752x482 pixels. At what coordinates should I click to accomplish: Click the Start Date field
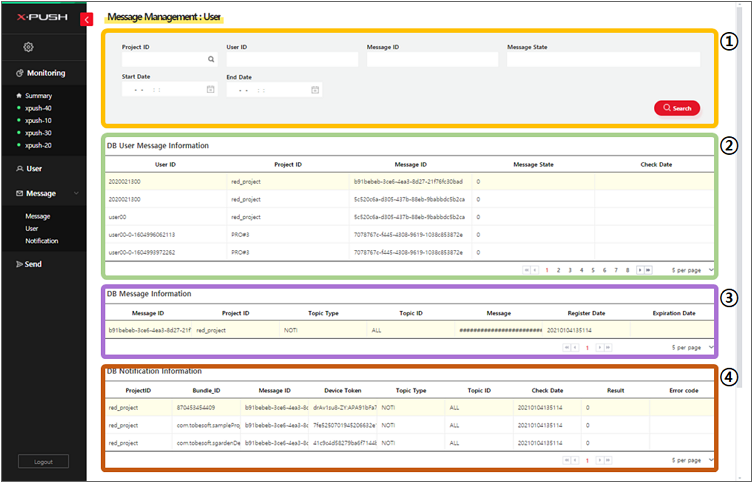(169, 89)
